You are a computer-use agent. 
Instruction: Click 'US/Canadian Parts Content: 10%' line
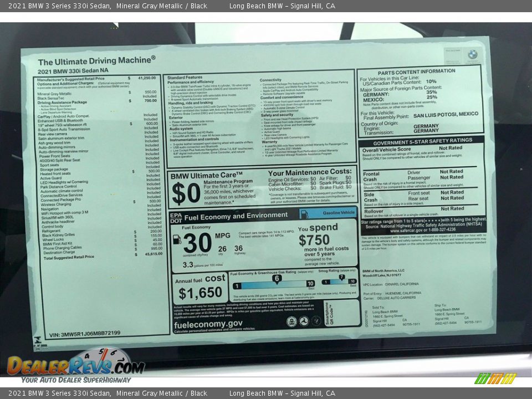coord(400,82)
